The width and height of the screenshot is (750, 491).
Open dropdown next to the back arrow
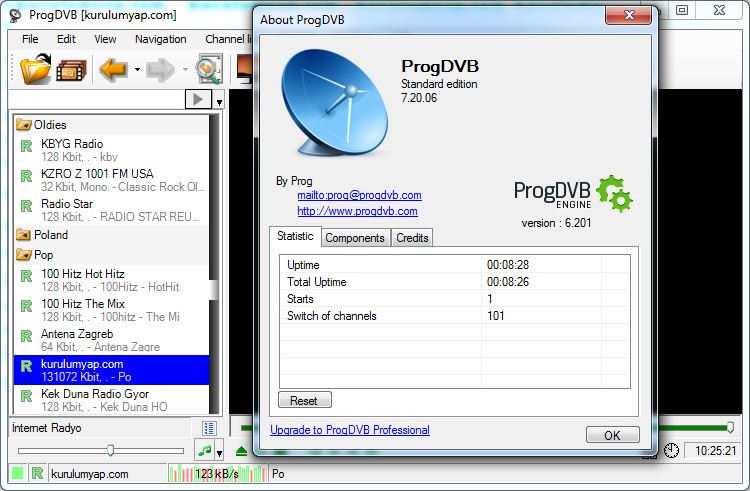point(137,70)
